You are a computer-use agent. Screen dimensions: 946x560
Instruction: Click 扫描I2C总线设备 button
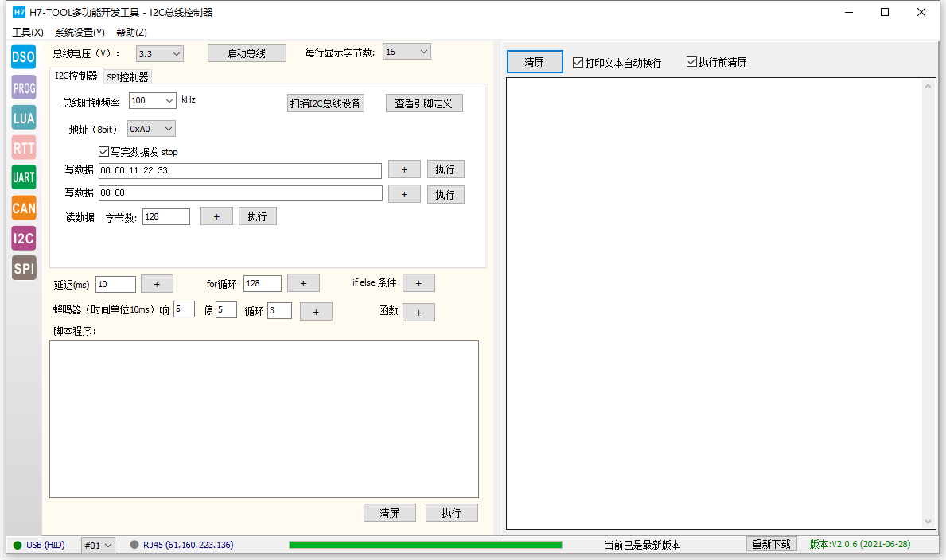click(x=325, y=103)
